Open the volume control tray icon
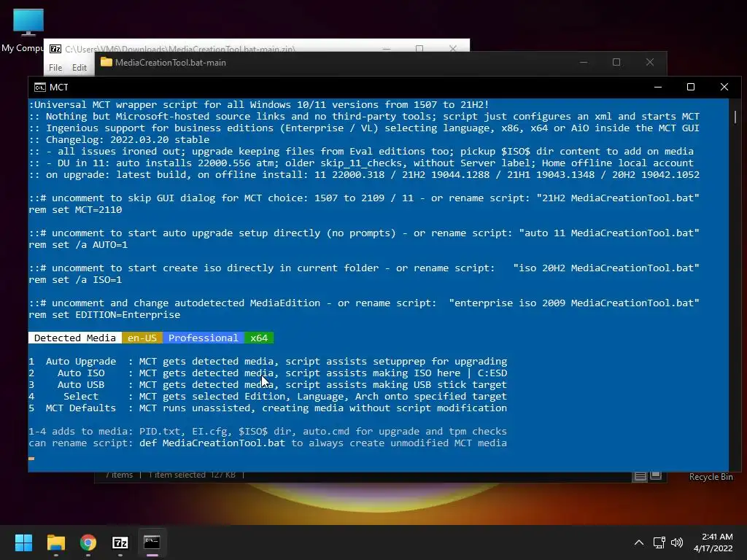Screen dimensions: 747x560 point(676,542)
